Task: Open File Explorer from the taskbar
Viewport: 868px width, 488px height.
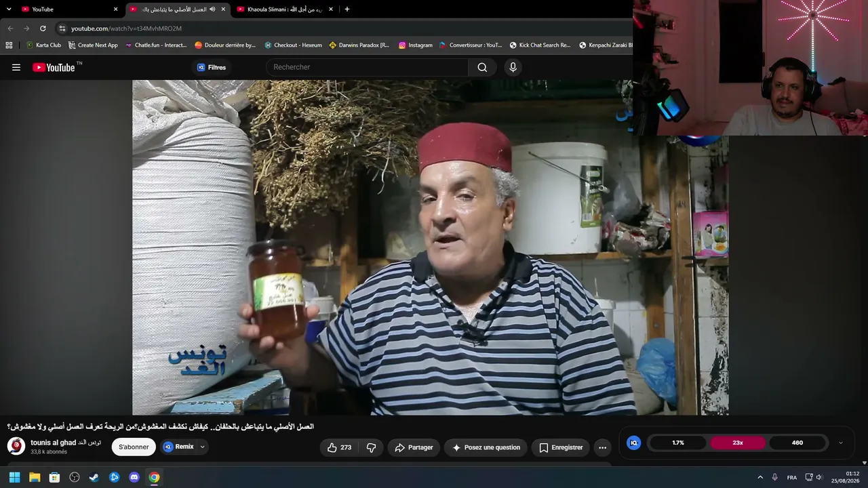Action: (x=35, y=477)
